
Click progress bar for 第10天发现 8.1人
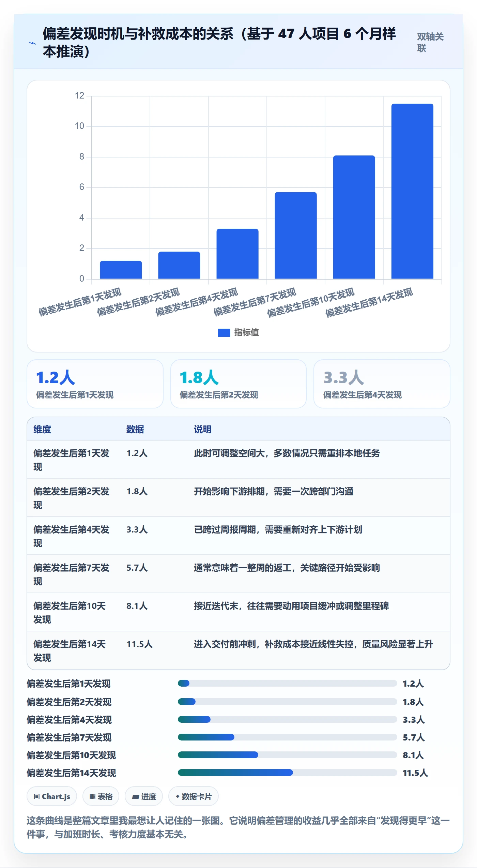tap(287, 755)
